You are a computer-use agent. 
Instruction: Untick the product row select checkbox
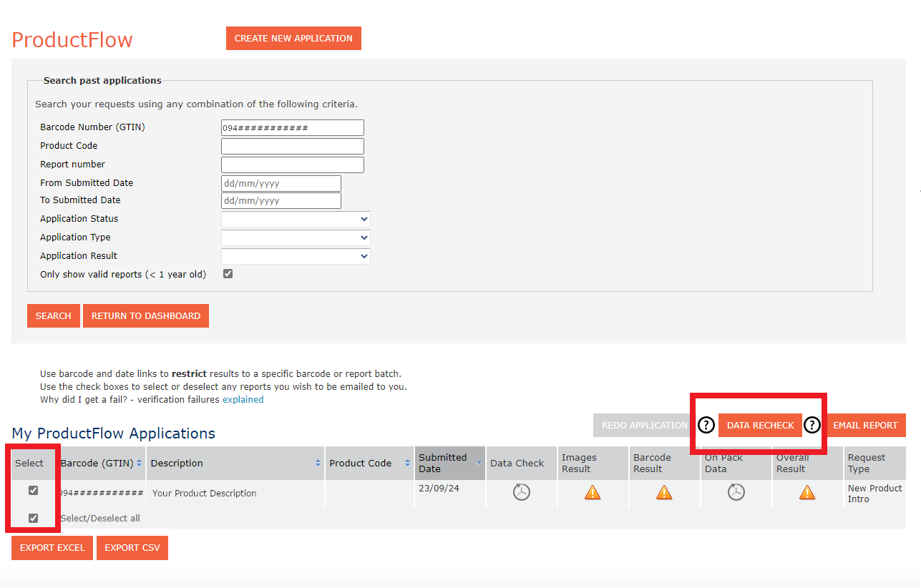[x=33, y=491]
